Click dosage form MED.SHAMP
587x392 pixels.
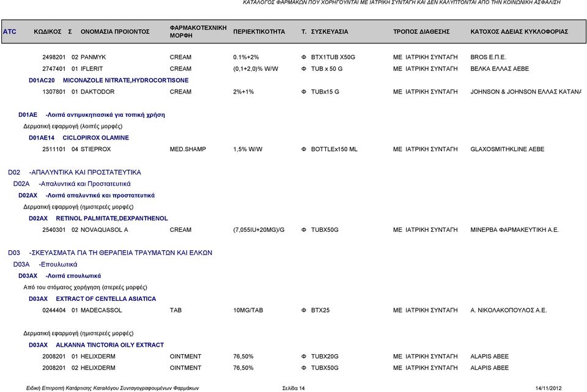pyautogui.click(x=188, y=149)
